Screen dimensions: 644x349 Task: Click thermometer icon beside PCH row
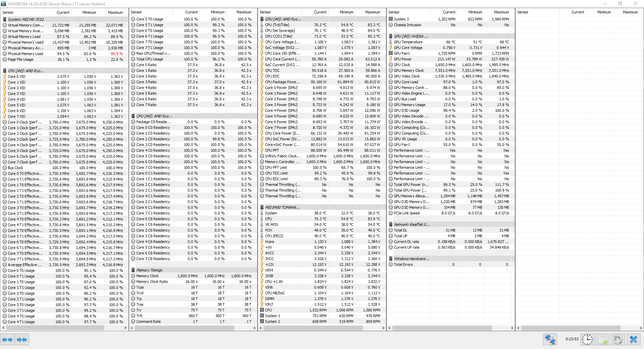262,230
